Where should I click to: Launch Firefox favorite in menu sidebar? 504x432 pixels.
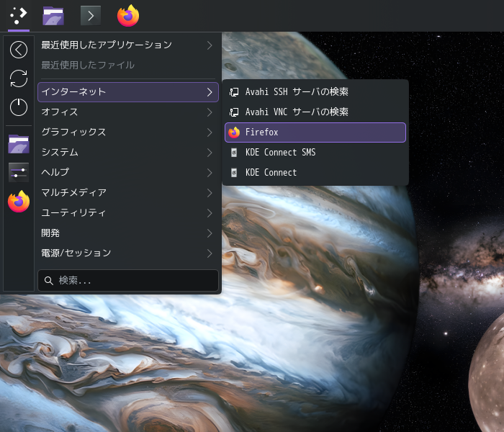[x=19, y=201]
